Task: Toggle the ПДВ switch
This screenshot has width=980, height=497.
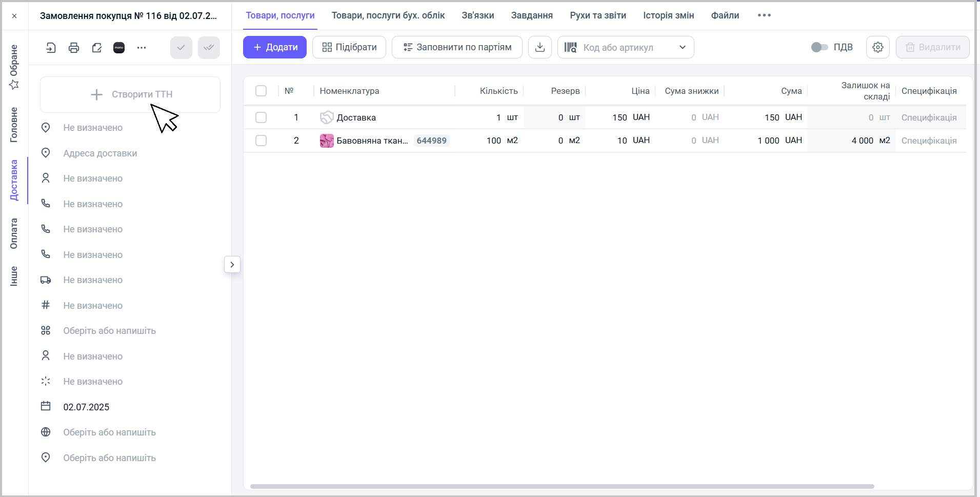Action: pyautogui.click(x=819, y=47)
